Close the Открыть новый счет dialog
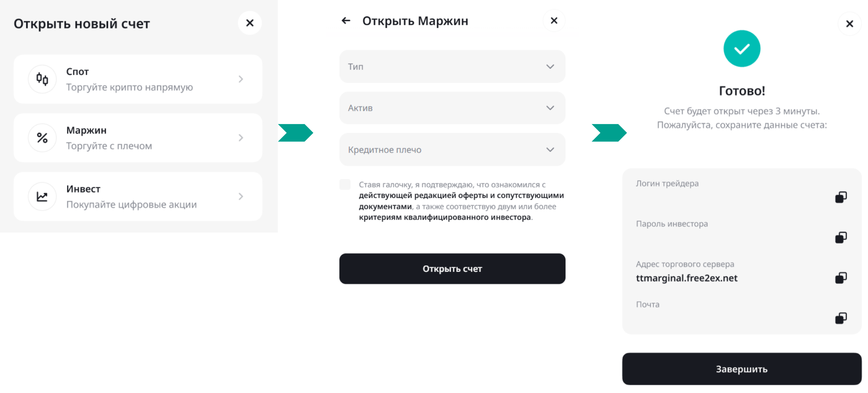The width and height of the screenshot is (868, 393). pos(250,23)
